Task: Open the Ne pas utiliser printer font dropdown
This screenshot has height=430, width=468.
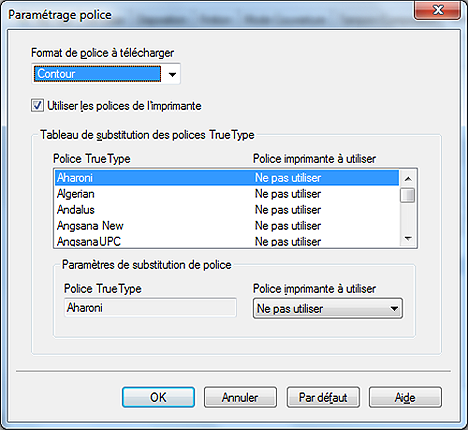Action: pyautogui.click(x=328, y=309)
